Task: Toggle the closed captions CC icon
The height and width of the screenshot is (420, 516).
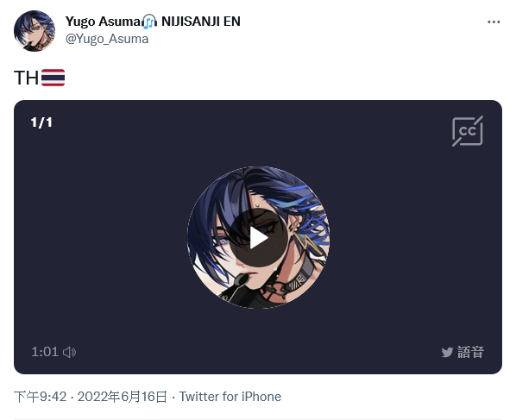Action: pos(468,131)
